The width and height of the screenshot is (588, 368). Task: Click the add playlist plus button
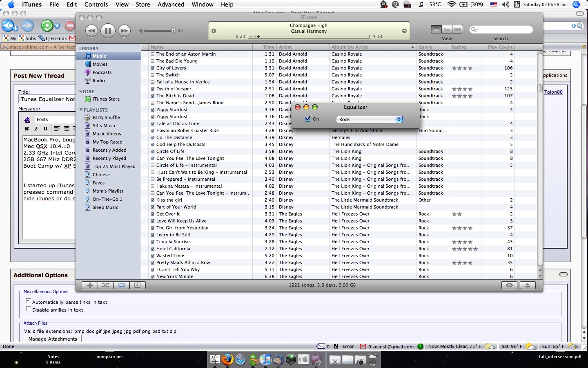coord(90,285)
